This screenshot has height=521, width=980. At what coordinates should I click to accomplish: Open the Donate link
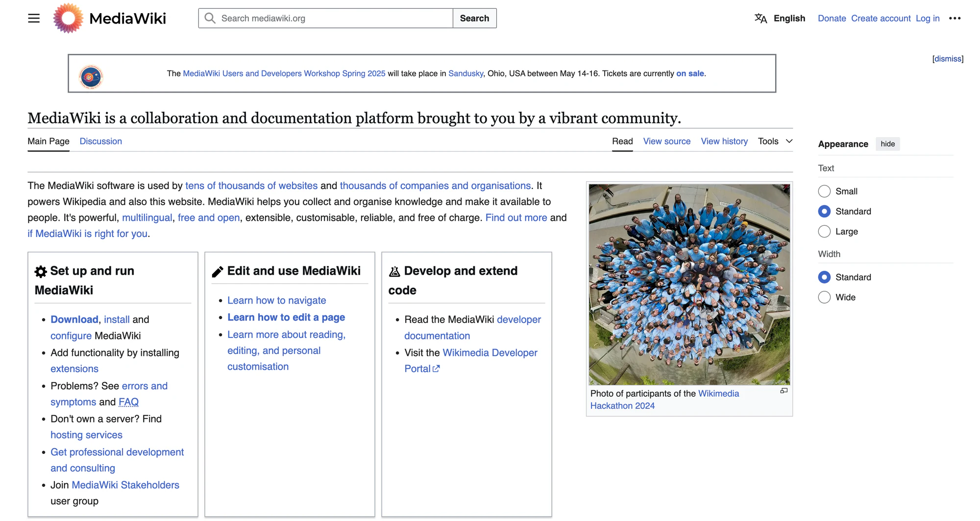[832, 19]
